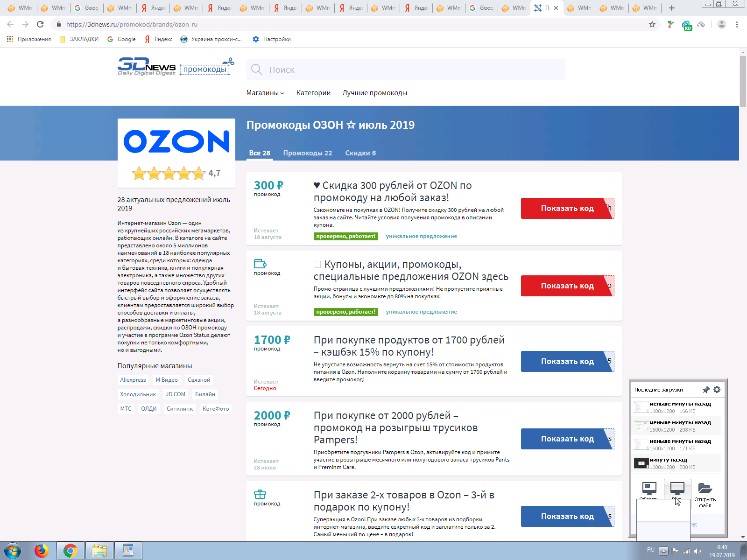Click the browser forward arrow
Image resolution: width=747 pixels, height=560 pixels.
[x=25, y=24]
